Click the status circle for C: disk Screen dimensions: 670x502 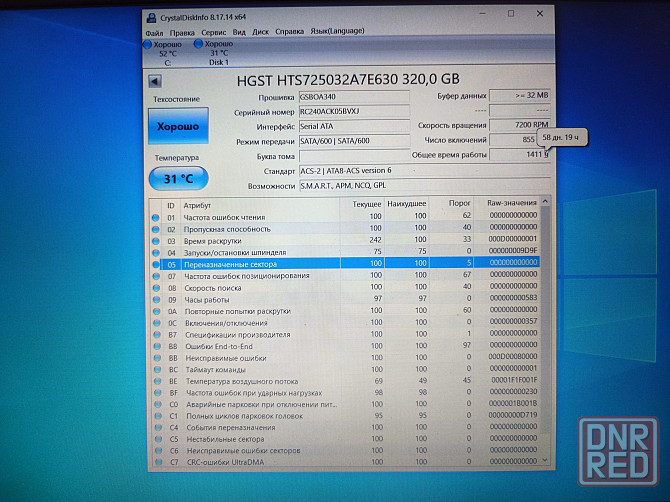[x=149, y=44]
